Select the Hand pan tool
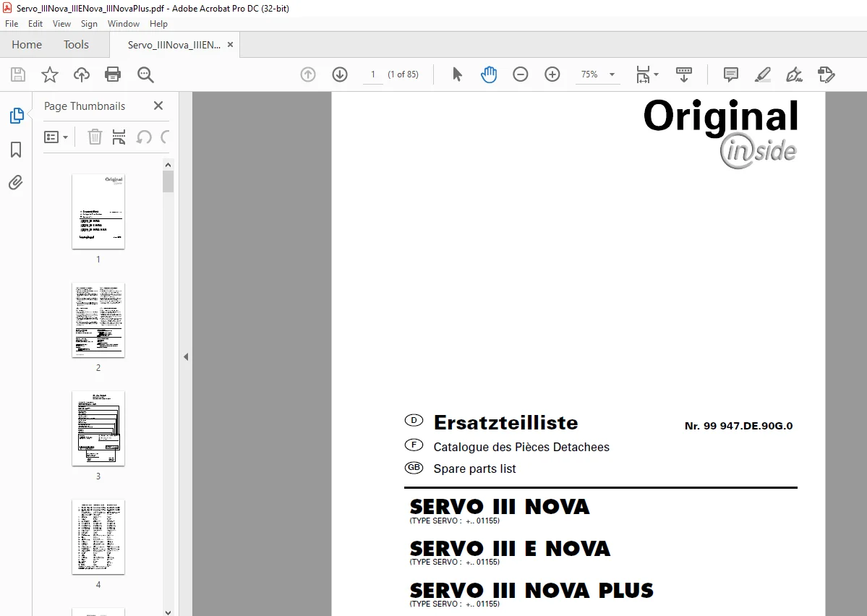Viewport: 867px width, 616px height. tap(488, 74)
